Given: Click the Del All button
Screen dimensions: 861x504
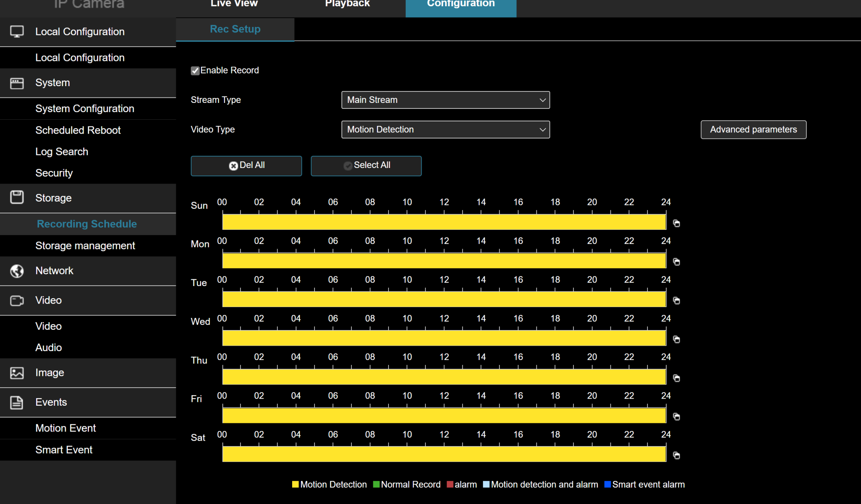Looking at the screenshot, I should pyautogui.click(x=246, y=165).
